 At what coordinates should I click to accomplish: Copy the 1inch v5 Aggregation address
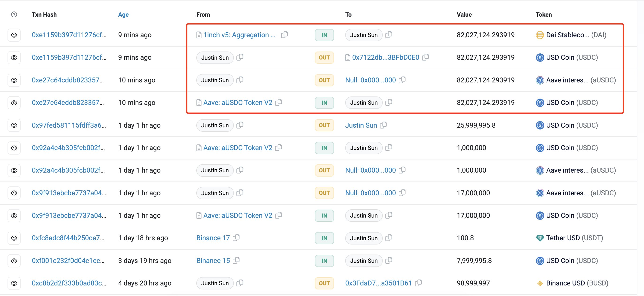284,35
